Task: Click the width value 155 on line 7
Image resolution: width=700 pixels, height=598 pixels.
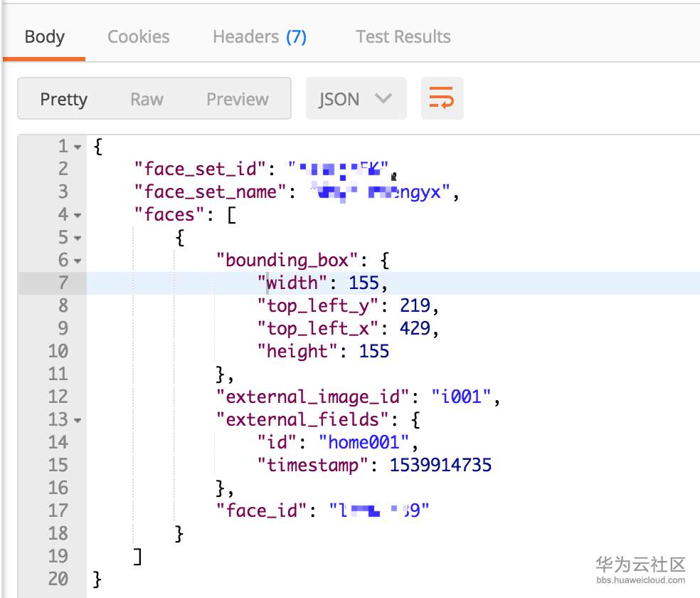Action: [364, 283]
